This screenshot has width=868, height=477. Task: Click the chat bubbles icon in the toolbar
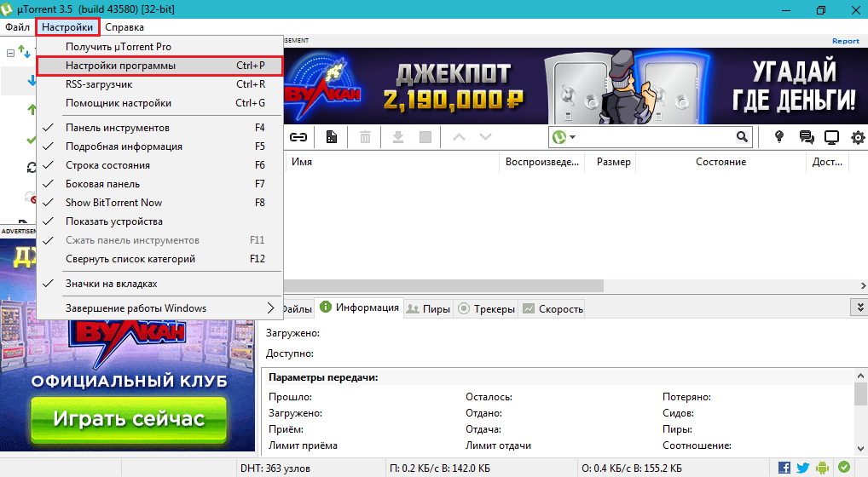tap(806, 137)
